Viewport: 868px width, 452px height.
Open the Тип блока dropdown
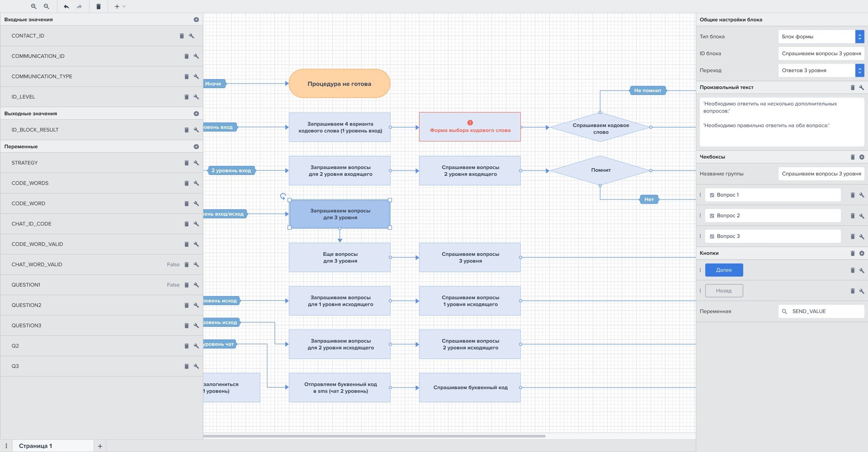(x=821, y=36)
